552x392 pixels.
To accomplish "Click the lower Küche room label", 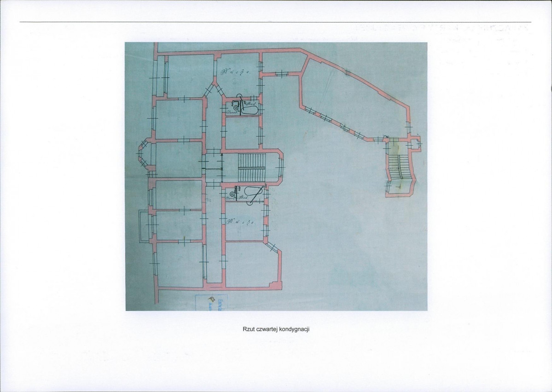I will click(x=241, y=222).
